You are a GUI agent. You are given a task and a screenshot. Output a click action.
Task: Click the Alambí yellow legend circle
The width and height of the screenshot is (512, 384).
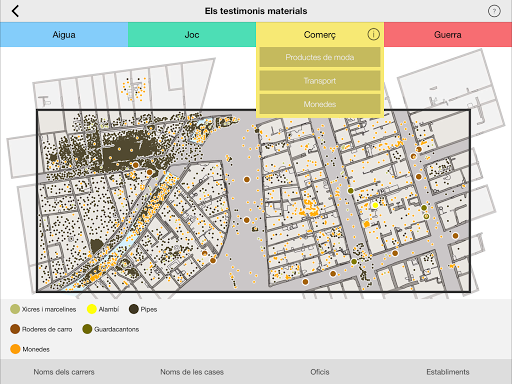tap(92, 309)
